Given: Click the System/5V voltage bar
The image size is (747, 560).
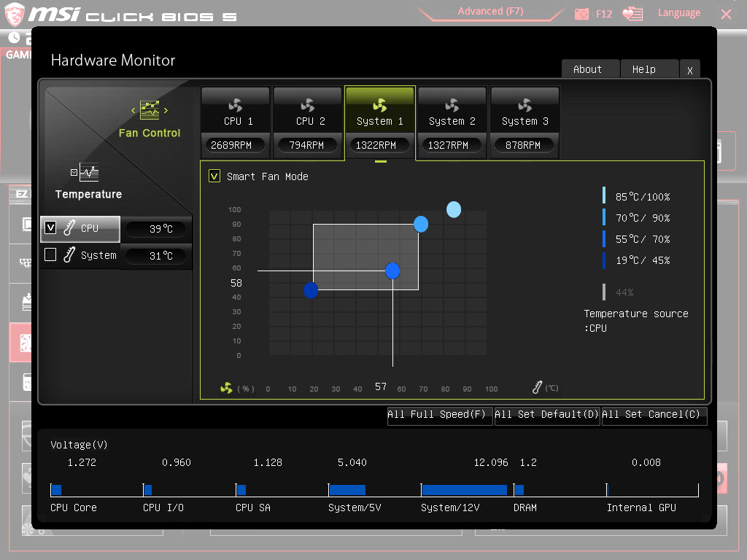Looking at the screenshot, I should coord(347,490).
